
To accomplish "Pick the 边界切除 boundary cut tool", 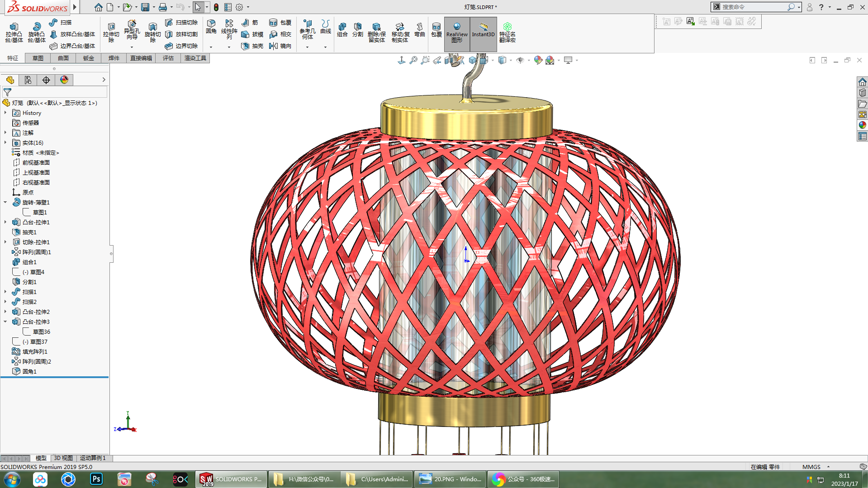I will click(181, 46).
